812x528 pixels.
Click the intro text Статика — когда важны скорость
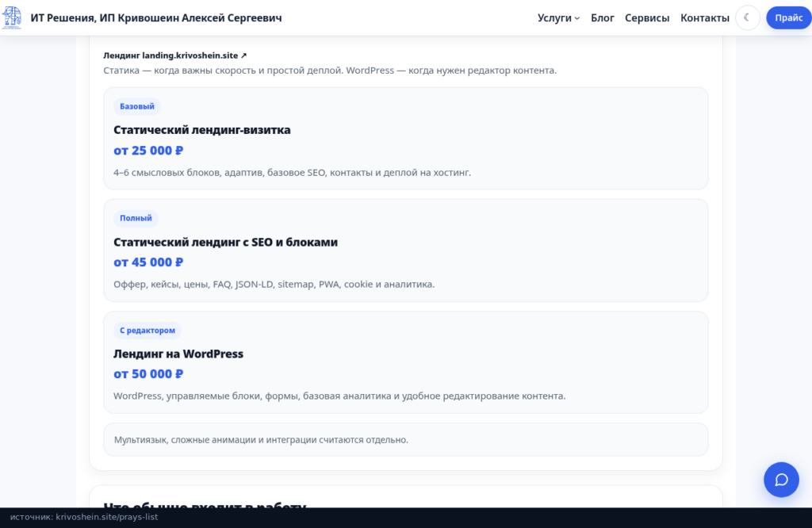330,71
